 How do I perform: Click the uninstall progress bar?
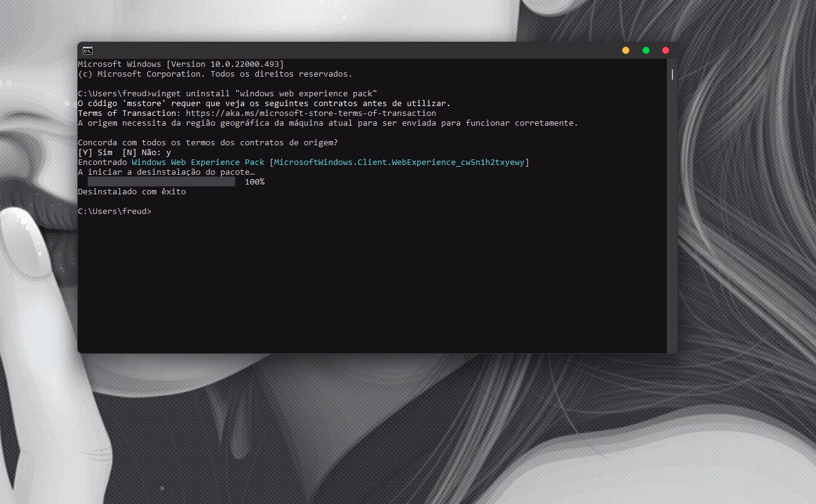tap(161, 182)
